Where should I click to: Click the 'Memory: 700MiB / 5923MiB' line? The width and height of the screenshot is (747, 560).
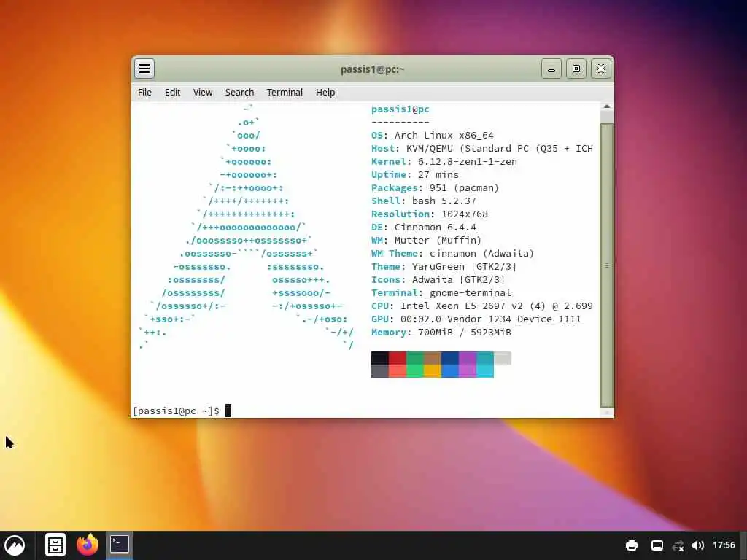pos(441,332)
